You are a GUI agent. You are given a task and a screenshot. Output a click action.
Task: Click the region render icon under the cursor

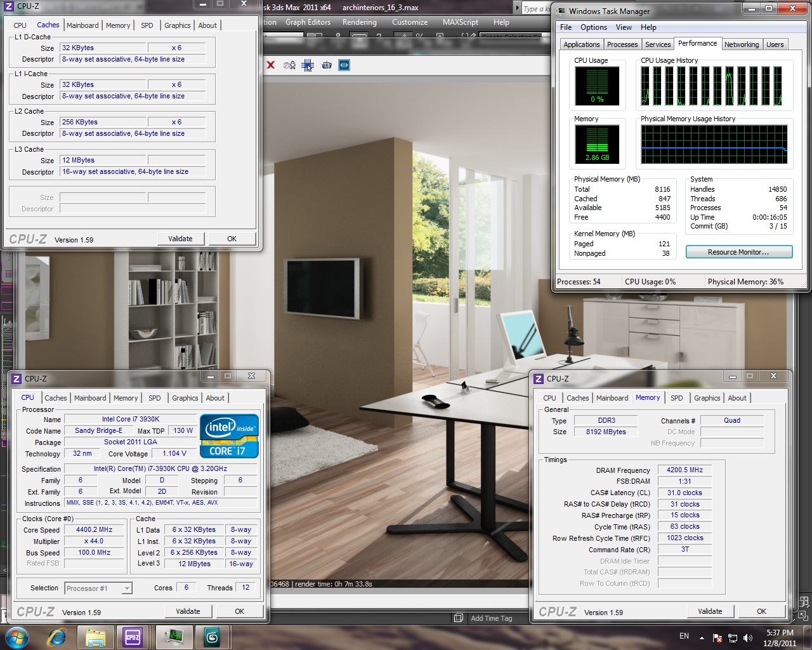[x=308, y=65]
